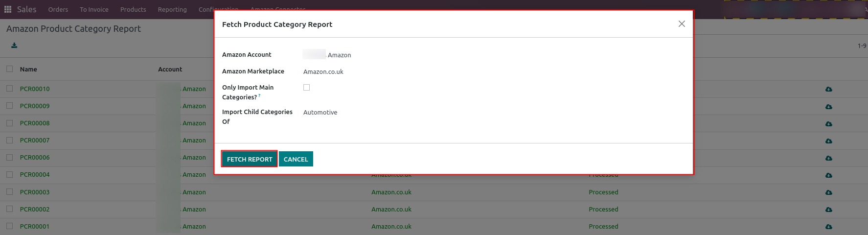The width and height of the screenshot is (868, 235).
Task: Click the download icon under the report title
Action: [14, 46]
